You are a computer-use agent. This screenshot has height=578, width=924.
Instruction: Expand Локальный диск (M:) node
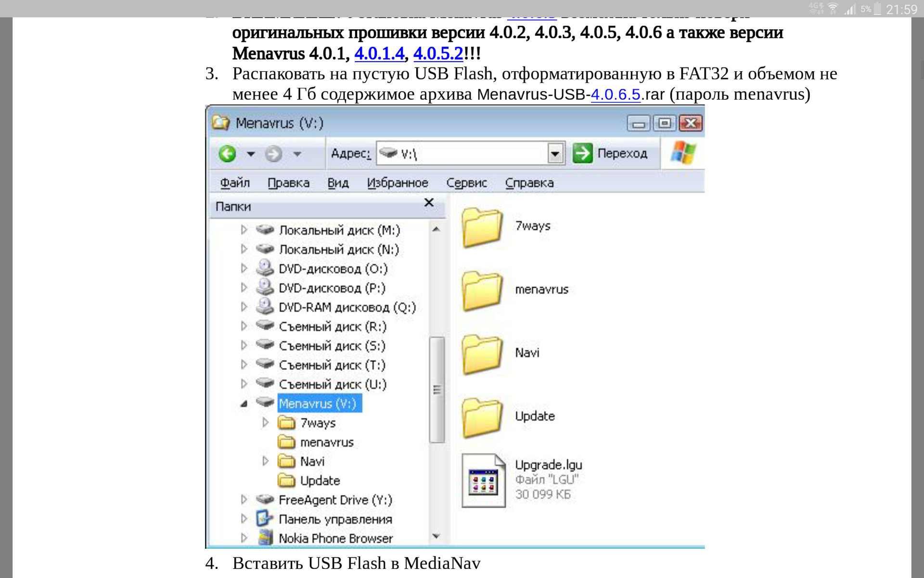coord(244,230)
